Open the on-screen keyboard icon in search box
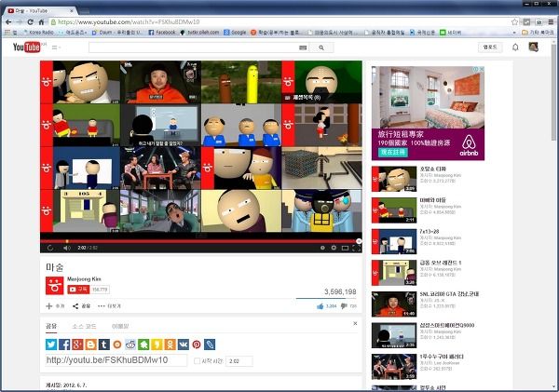This screenshot has width=559, height=392. pyautogui.click(x=303, y=47)
